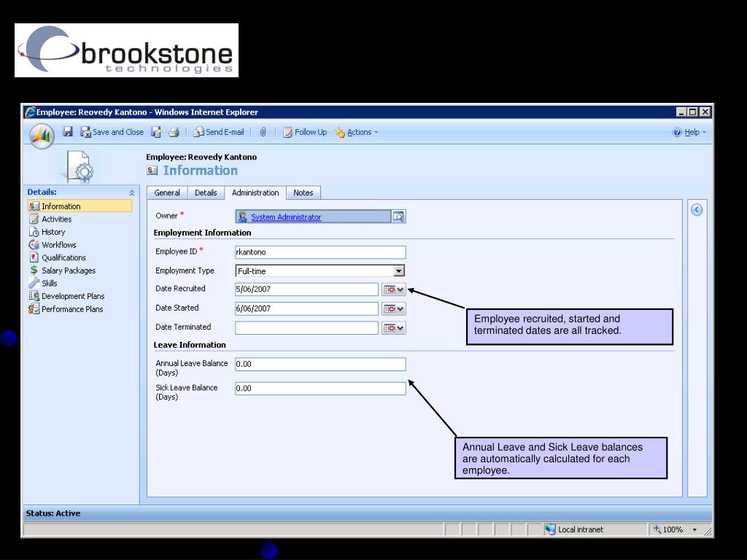Click the Leave Information section heading

[x=190, y=345]
